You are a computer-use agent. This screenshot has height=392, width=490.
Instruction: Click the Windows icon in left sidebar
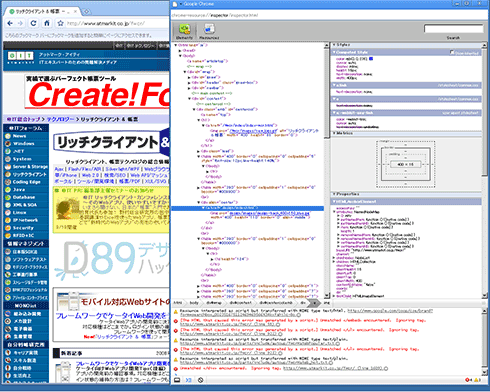8,144
